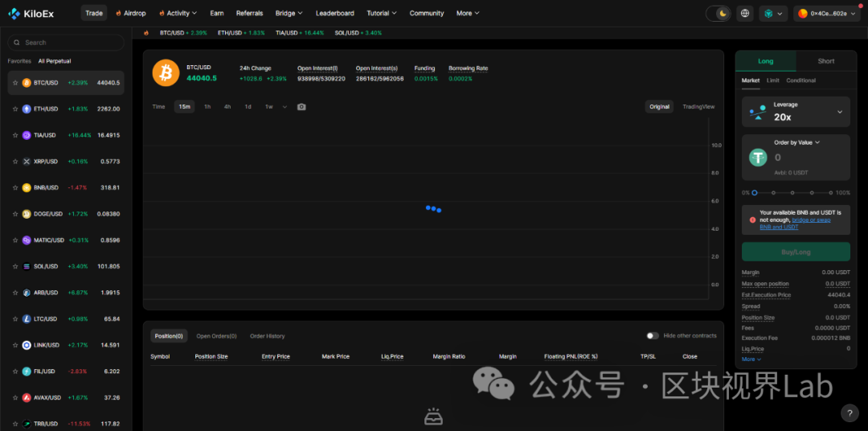Favorite SOL/USD with star icon
The width and height of the screenshot is (868, 431).
pos(15,266)
